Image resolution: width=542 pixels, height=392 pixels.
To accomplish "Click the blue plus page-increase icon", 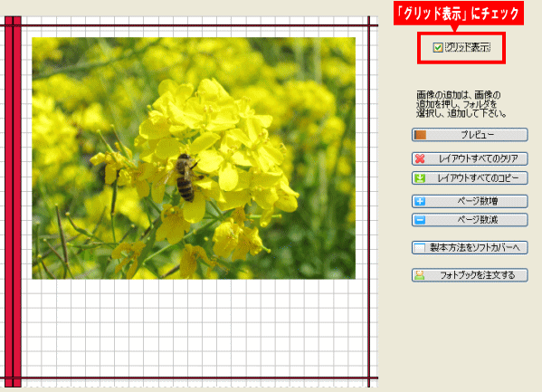I will tap(420, 201).
